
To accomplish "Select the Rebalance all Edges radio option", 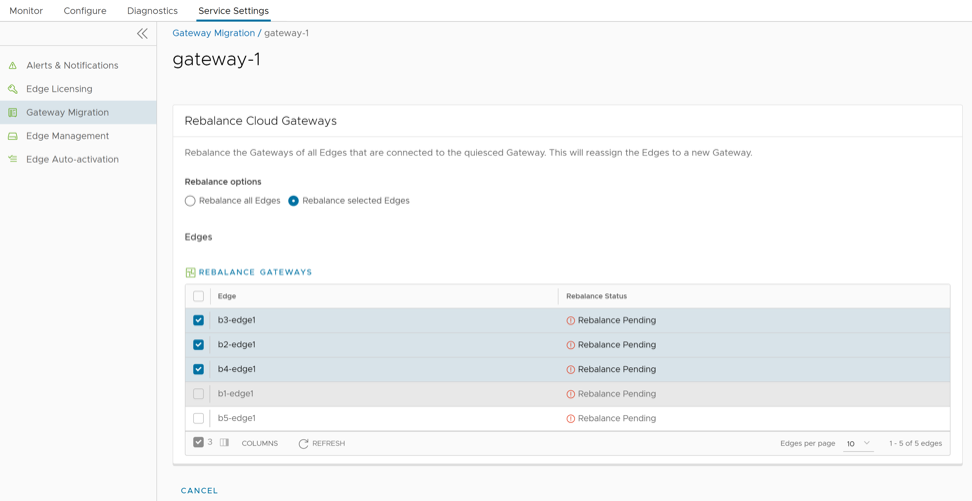I will [x=190, y=201].
